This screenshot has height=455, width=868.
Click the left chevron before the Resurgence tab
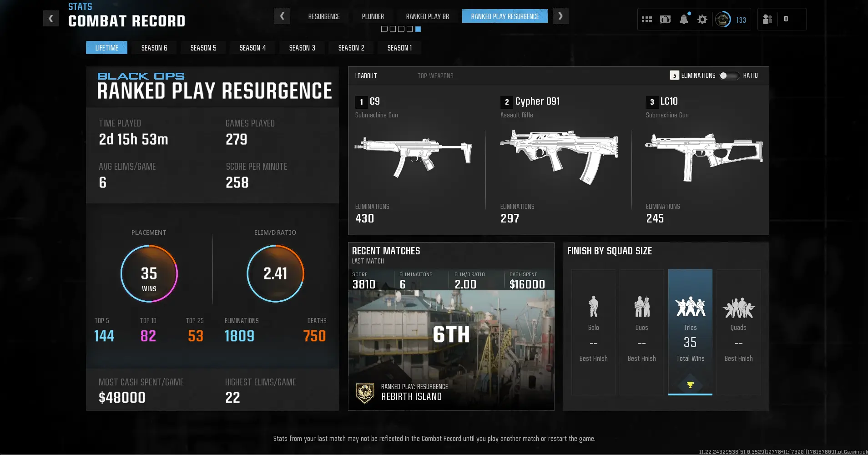(x=282, y=16)
